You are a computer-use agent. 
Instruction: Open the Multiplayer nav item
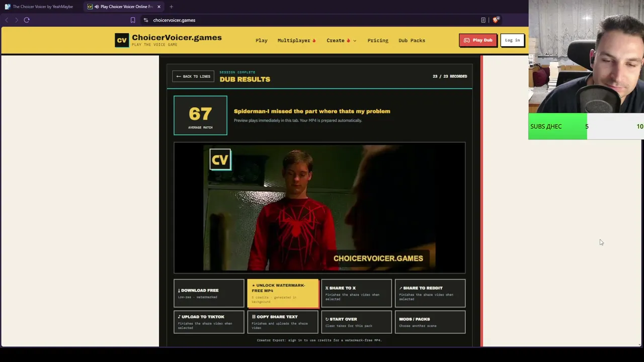click(x=297, y=40)
